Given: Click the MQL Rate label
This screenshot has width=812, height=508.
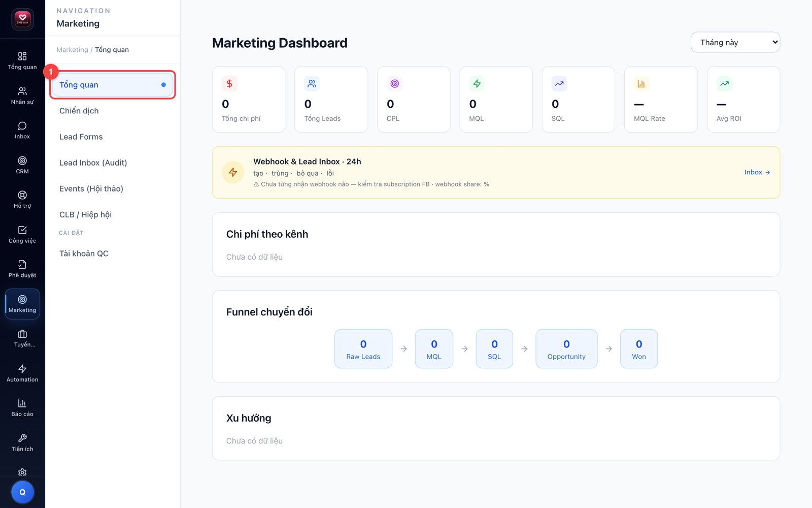Looking at the screenshot, I should coord(650,118).
